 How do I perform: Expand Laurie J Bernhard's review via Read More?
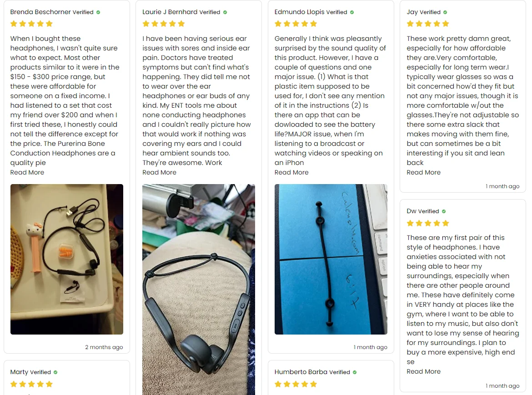[160, 172]
